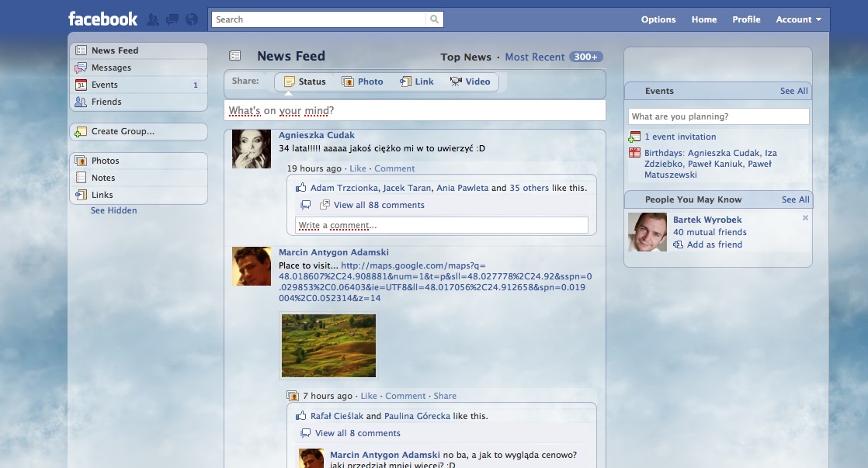This screenshot has height=468, width=868.
Task: Click See All in People You May Know
Action: point(796,199)
